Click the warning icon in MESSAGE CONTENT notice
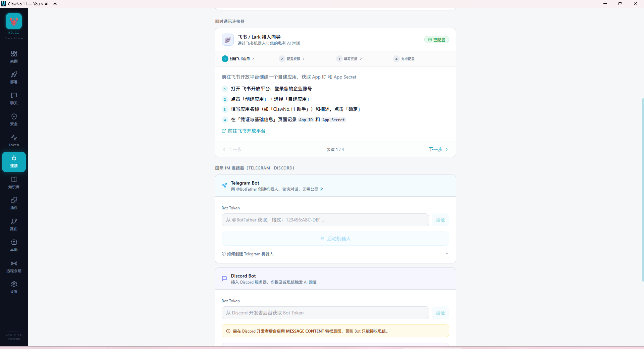644x349 pixels. coord(228,331)
